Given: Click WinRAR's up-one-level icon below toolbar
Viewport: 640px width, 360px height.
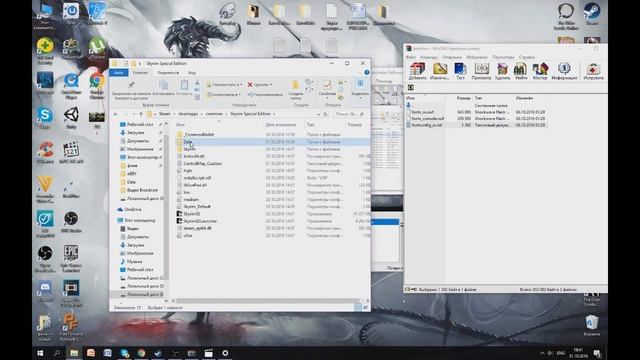Looking at the screenshot, I should click(x=411, y=87).
